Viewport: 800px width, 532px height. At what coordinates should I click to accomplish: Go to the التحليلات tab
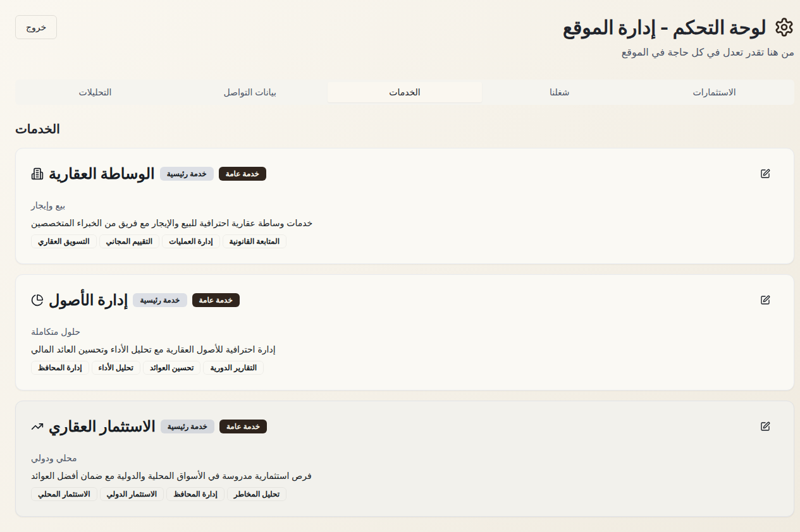point(95,92)
